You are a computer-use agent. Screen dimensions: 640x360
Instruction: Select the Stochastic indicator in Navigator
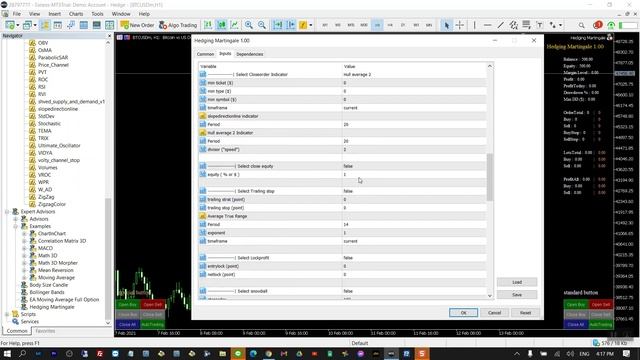pos(49,124)
